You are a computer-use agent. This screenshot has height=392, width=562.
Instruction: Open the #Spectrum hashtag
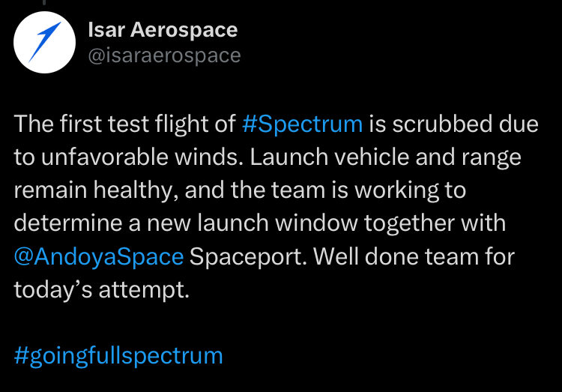(x=303, y=124)
